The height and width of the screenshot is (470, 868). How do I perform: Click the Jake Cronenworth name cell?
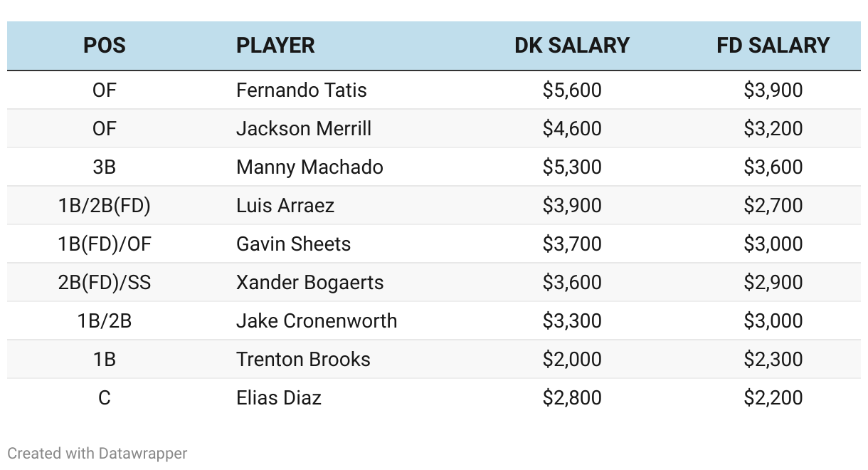click(x=317, y=321)
